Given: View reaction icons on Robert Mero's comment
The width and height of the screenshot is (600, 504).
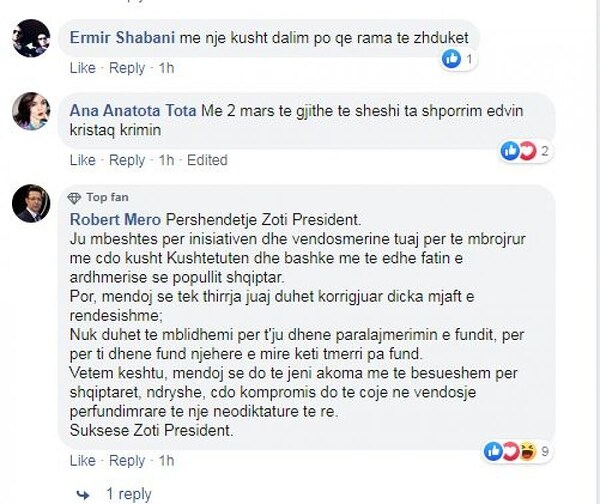Looking at the screenshot, I should point(508,451).
